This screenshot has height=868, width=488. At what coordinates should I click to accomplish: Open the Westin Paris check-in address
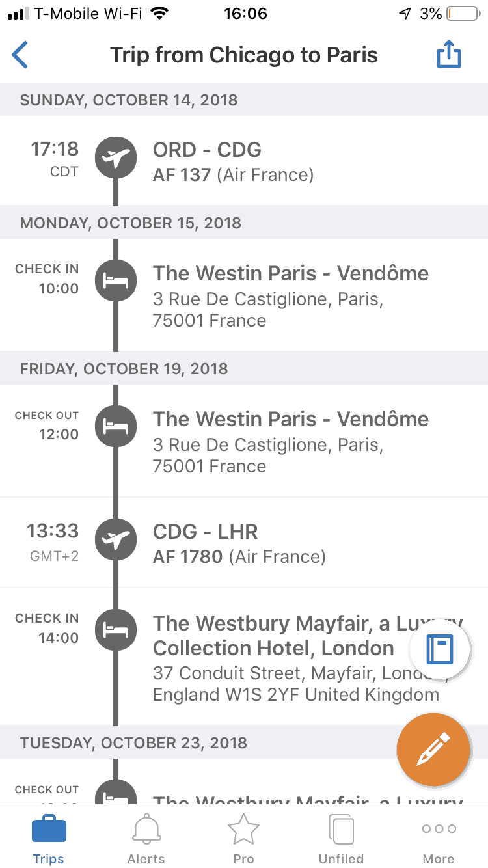click(267, 310)
